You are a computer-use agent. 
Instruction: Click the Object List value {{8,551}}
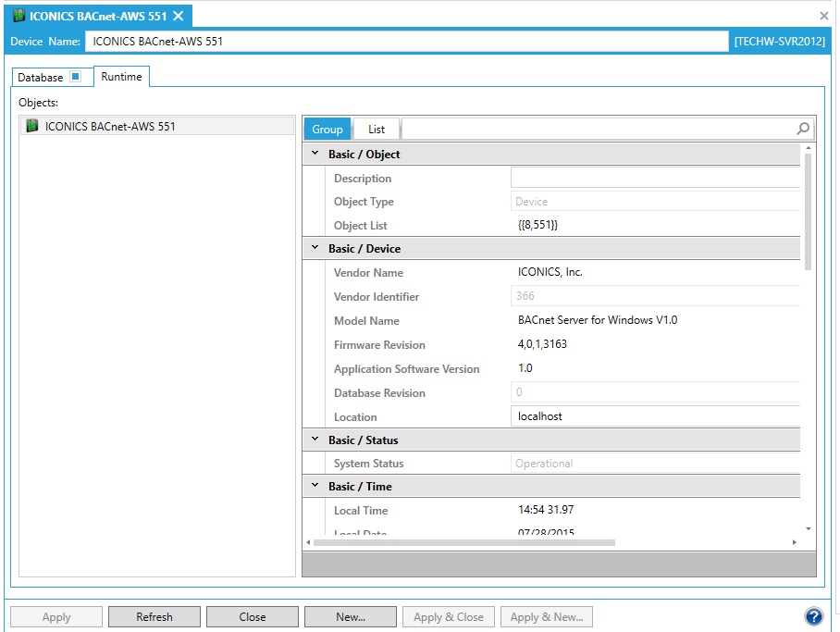point(537,225)
